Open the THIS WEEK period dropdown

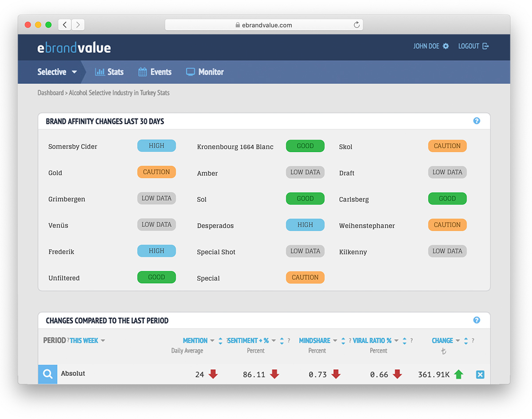click(87, 340)
